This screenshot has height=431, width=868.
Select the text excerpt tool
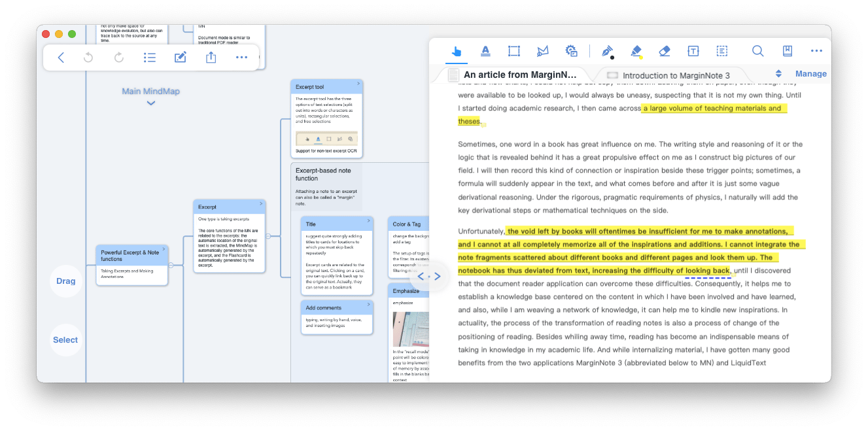coord(485,51)
